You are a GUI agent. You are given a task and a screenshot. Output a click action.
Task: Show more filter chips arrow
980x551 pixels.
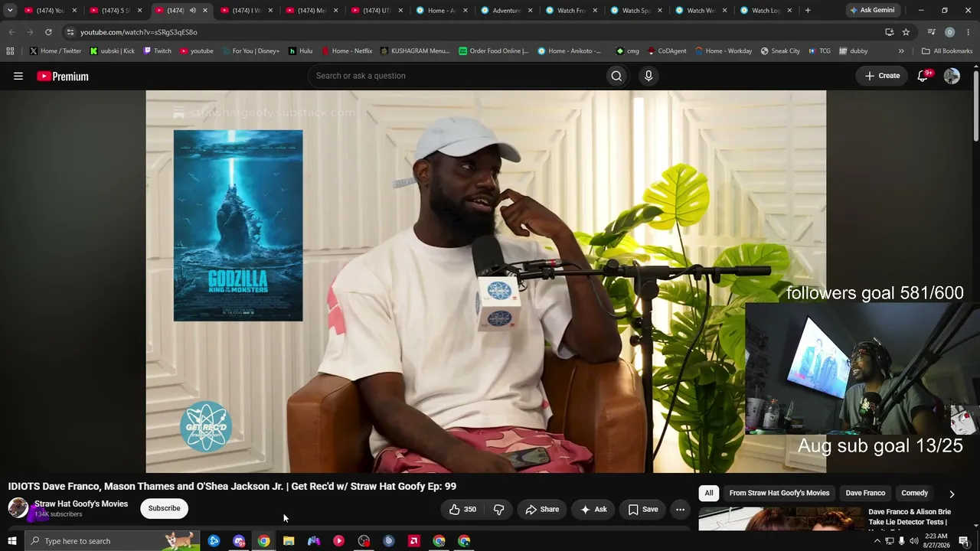click(952, 494)
